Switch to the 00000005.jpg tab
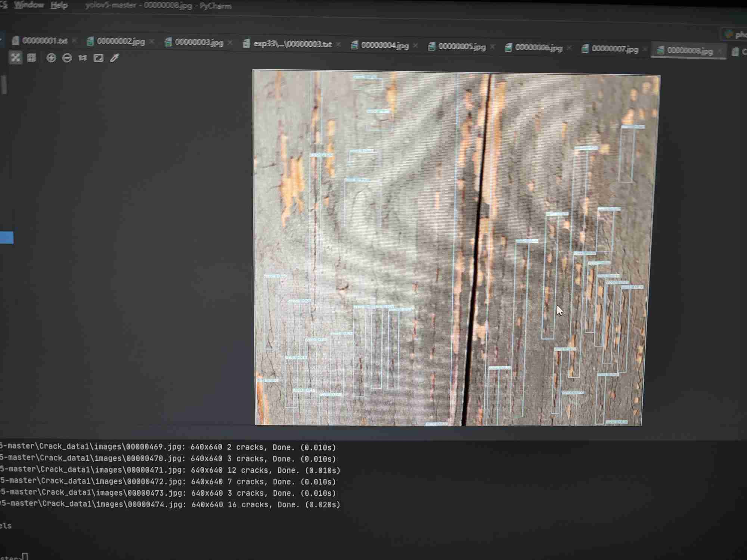Viewport: 747px width, 560px height. click(462, 47)
